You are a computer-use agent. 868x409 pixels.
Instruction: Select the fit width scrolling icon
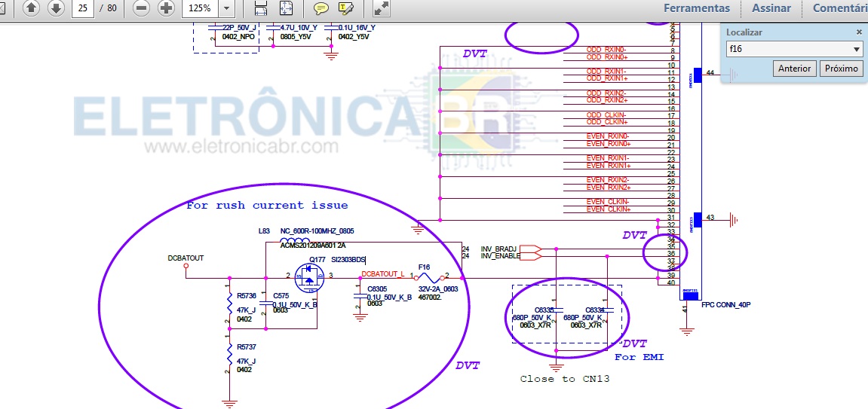click(x=261, y=8)
